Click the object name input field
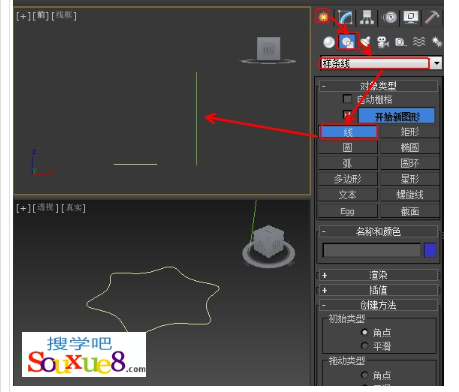 click(x=371, y=250)
